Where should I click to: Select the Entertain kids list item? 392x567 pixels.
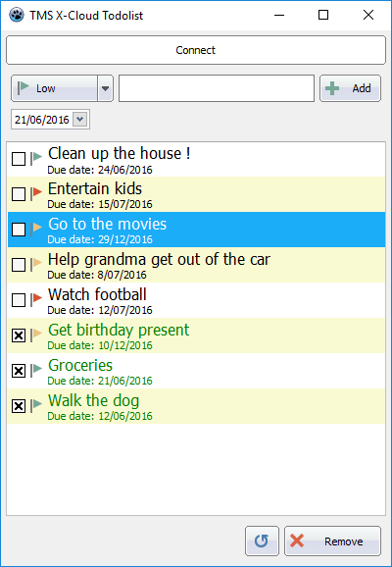(x=196, y=194)
